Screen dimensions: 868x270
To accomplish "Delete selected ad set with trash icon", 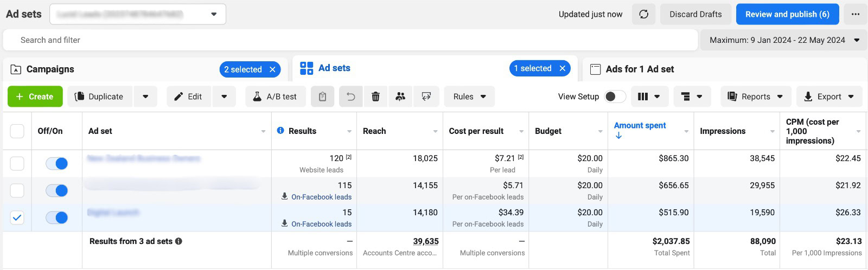I will [375, 97].
